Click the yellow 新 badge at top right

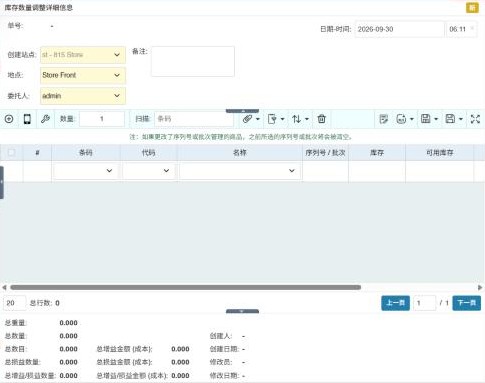point(472,8)
